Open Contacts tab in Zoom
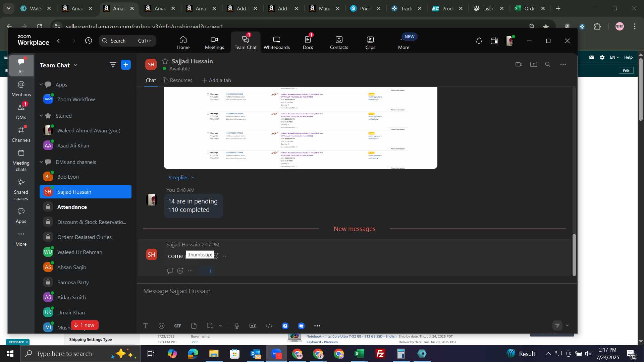The width and height of the screenshot is (644, 362). pos(339,43)
